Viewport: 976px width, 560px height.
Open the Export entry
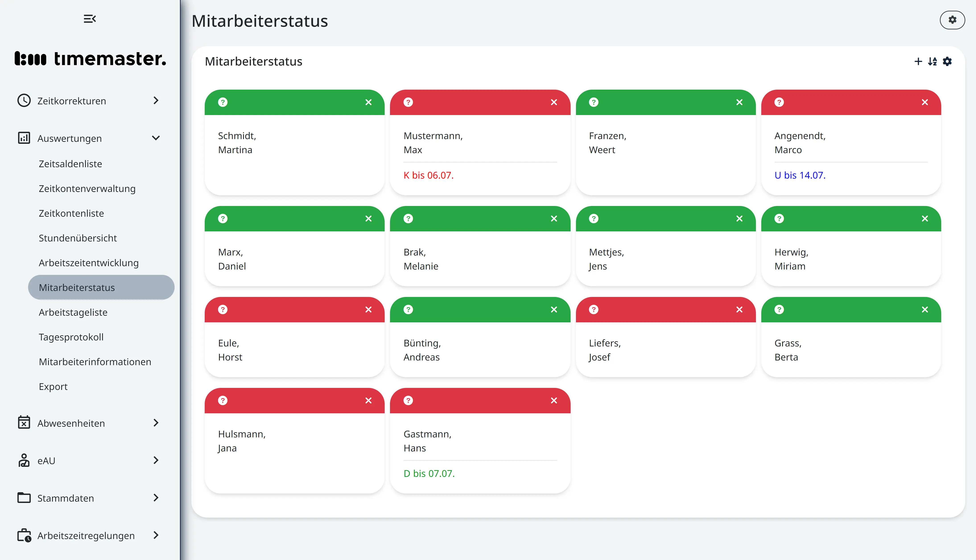pos(53,387)
